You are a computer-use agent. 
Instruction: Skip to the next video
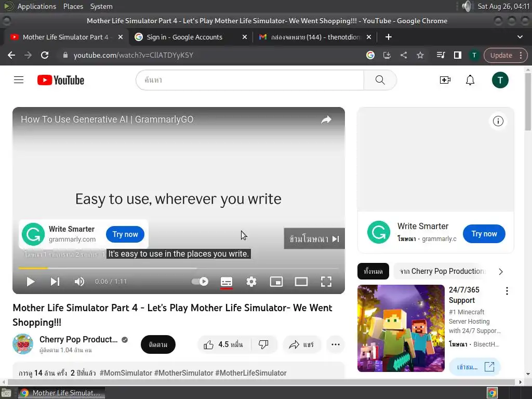(x=55, y=282)
